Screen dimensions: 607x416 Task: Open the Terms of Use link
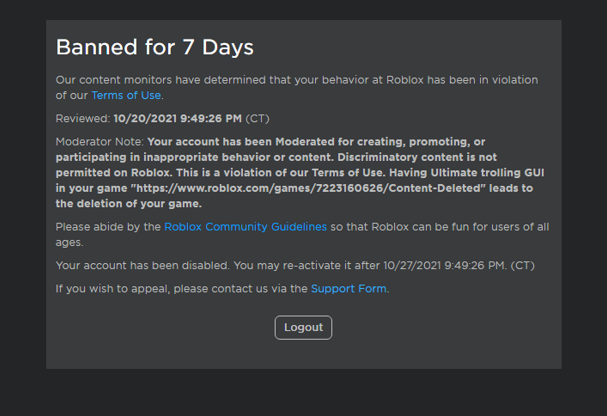[x=126, y=95]
